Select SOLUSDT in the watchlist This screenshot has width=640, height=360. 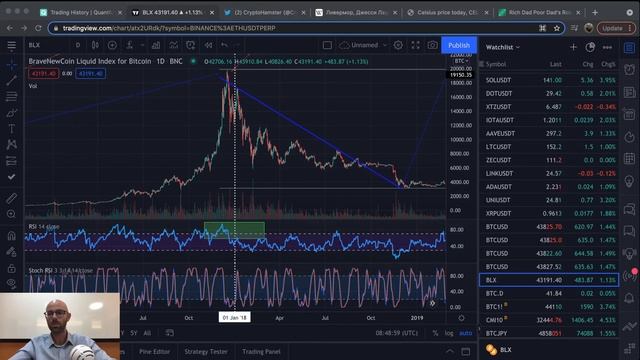point(549,80)
